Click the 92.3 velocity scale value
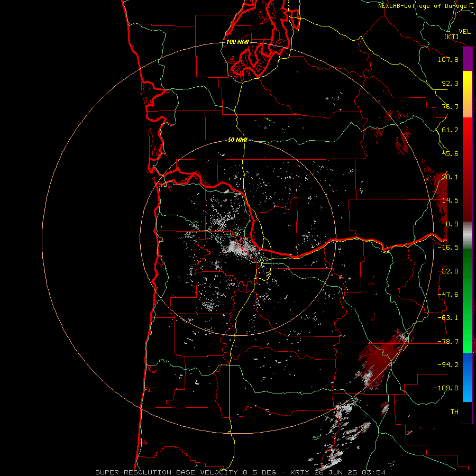This screenshot has height=476, width=476. click(450, 83)
